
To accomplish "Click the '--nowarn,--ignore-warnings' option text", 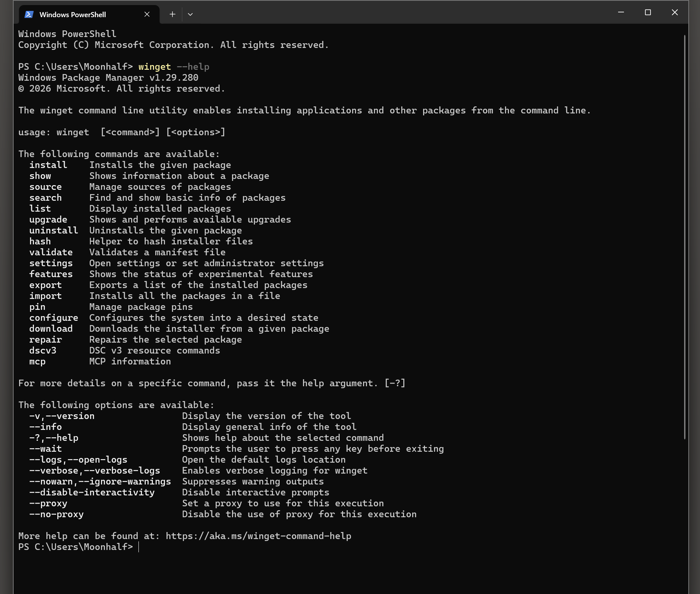I will [100, 481].
